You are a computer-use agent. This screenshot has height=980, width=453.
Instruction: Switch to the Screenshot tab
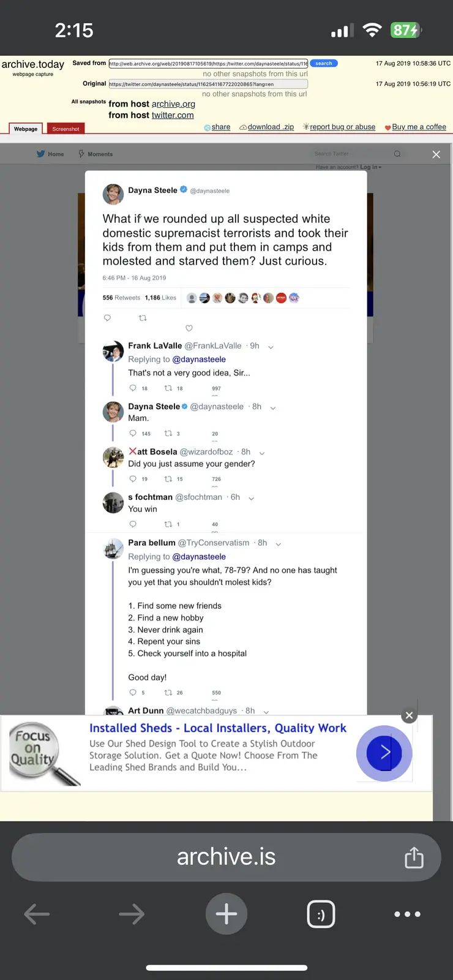[66, 129]
